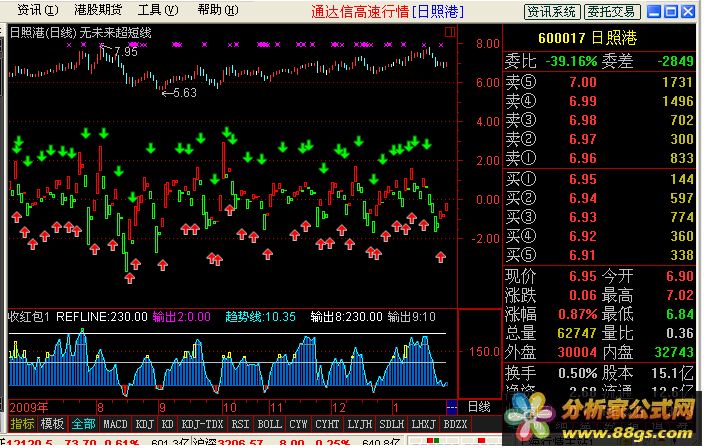Switch to the LYJH indicator

[x=360, y=424]
